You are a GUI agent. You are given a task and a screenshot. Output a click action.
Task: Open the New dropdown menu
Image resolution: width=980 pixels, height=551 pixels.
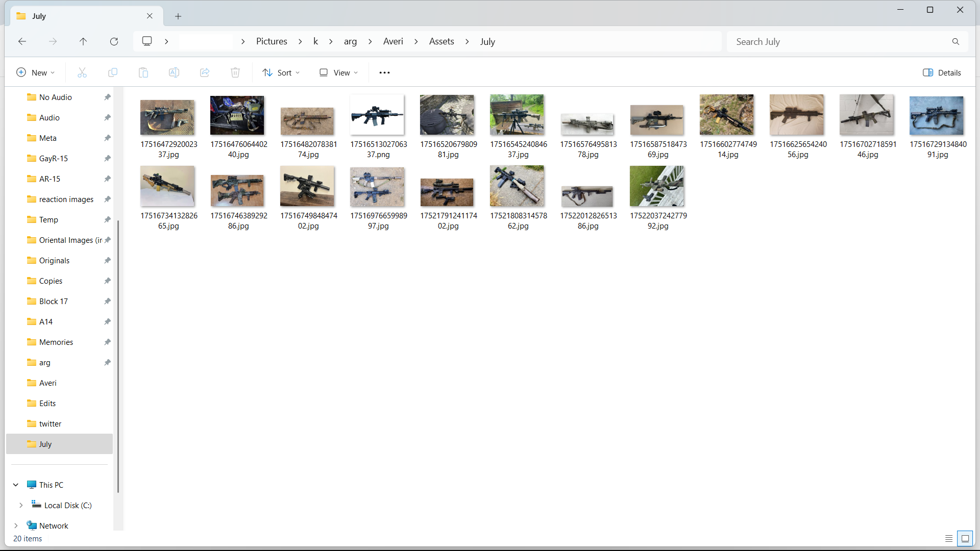[36, 72]
